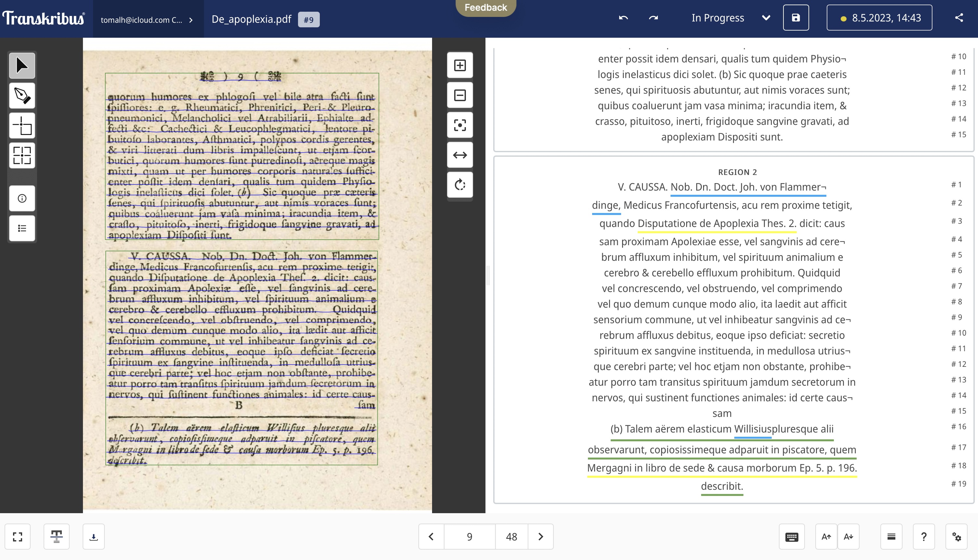Image resolution: width=978 pixels, height=560 pixels.
Task: Zoom in on the page image
Action: (460, 65)
